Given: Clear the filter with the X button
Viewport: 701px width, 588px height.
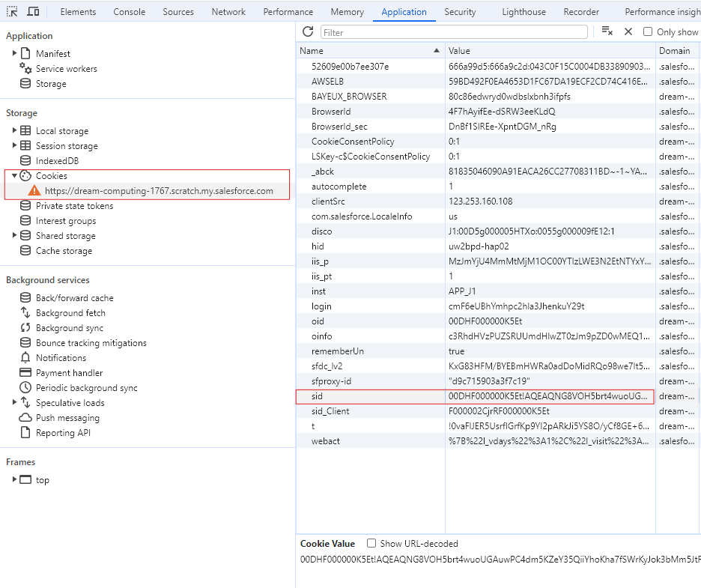Looking at the screenshot, I should [628, 31].
